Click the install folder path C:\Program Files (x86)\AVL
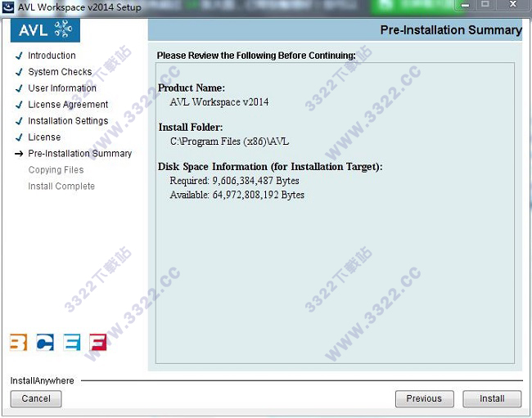Screen dimensions: 532x418 click(x=230, y=142)
